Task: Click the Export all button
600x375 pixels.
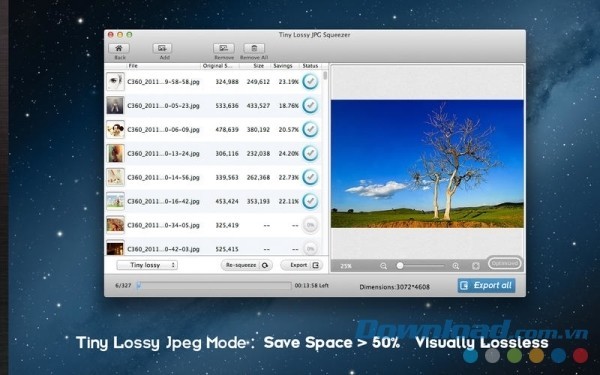Action: (x=486, y=285)
